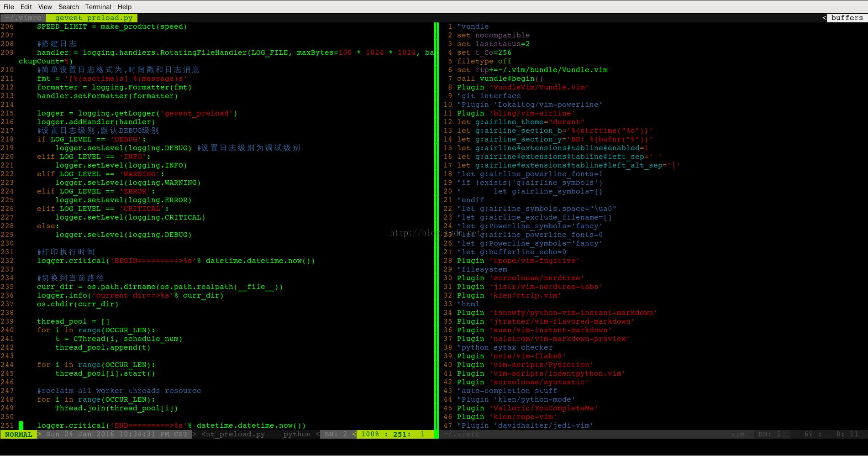Click the curr_dir = os.path.dirname line

click(x=160, y=287)
